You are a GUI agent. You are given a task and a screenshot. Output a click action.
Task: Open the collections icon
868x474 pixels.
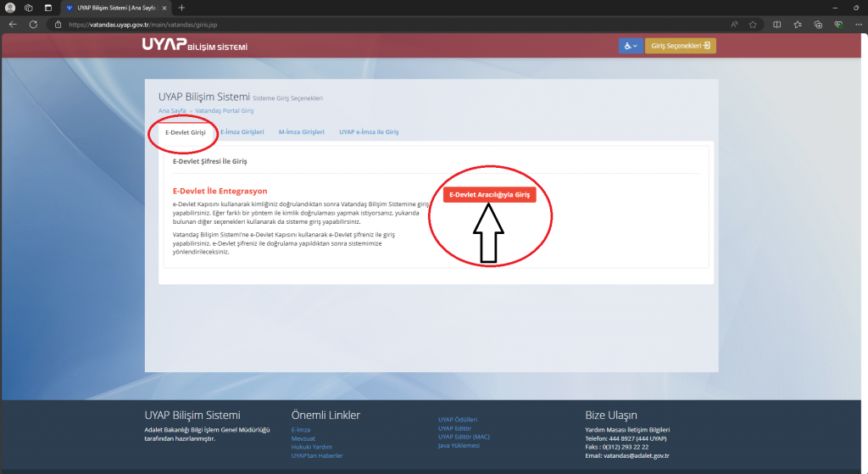point(818,25)
